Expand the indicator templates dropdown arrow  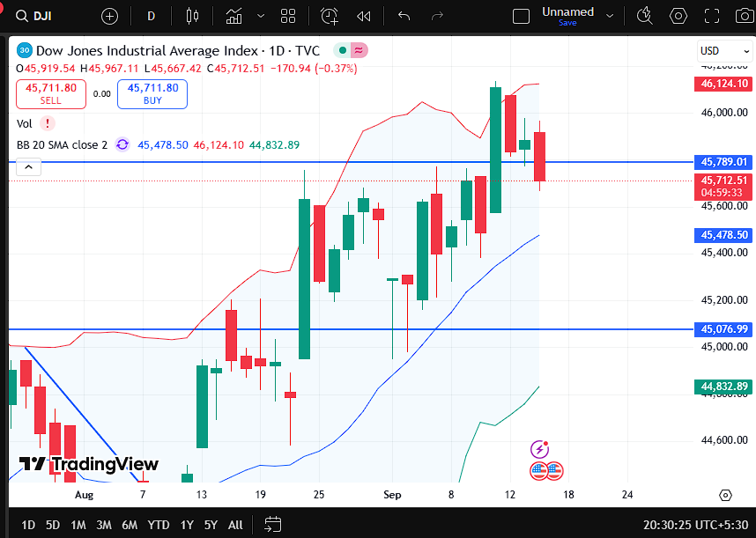coord(261,16)
